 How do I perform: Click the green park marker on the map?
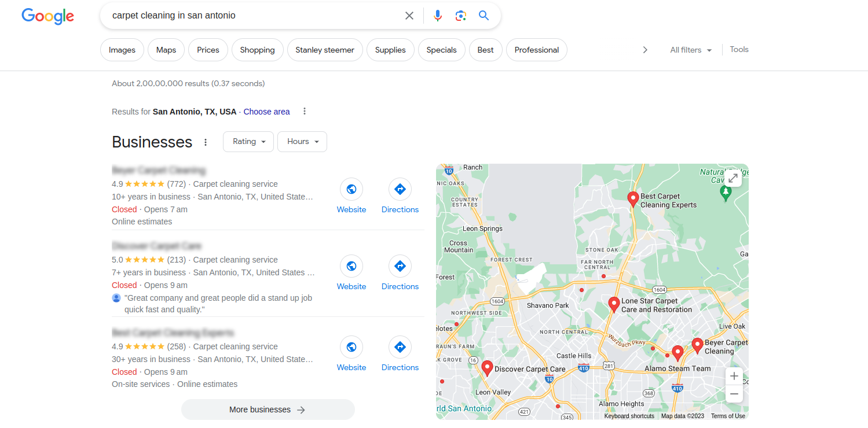click(726, 193)
